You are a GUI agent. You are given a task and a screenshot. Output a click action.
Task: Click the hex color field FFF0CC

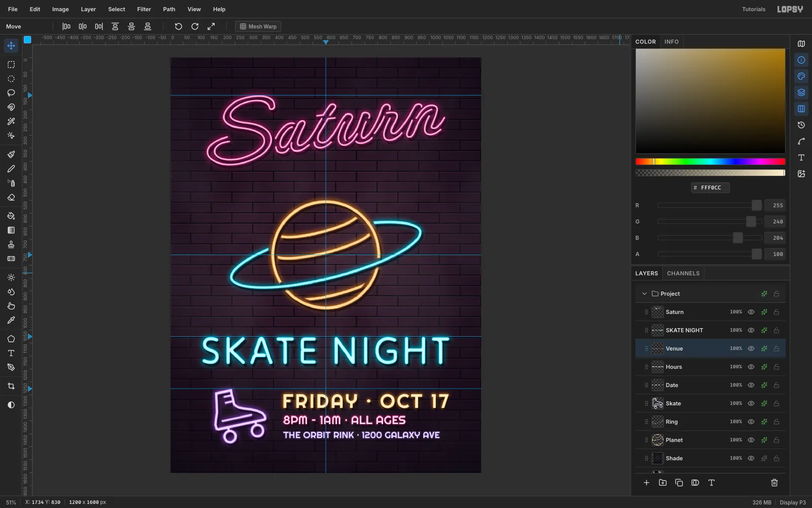710,187
